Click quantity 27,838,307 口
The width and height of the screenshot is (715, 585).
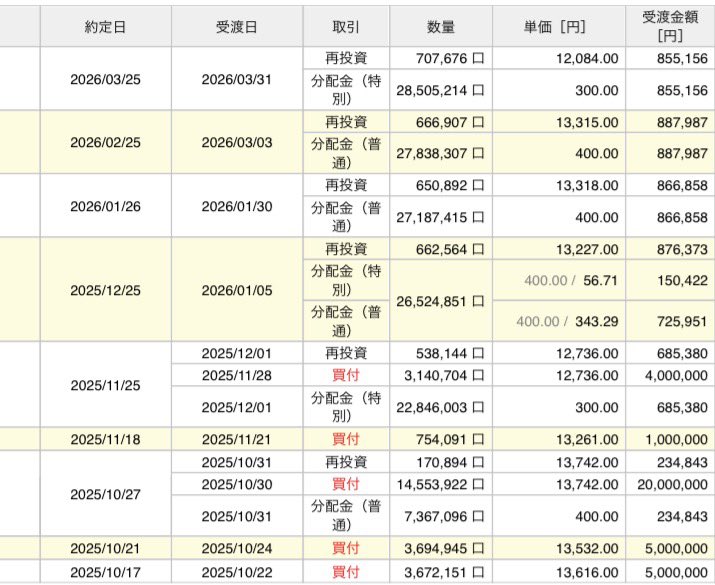click(x=440, y=154)
